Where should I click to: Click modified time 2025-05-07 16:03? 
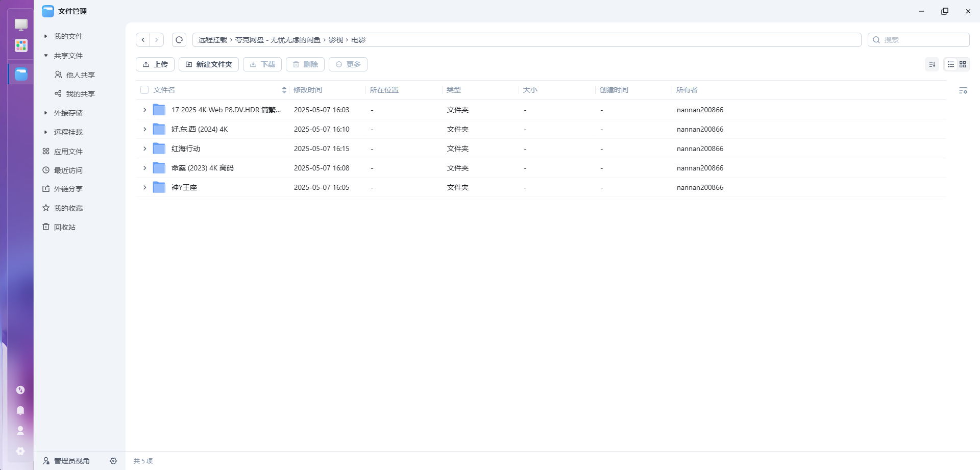click(x=322, y=110)
